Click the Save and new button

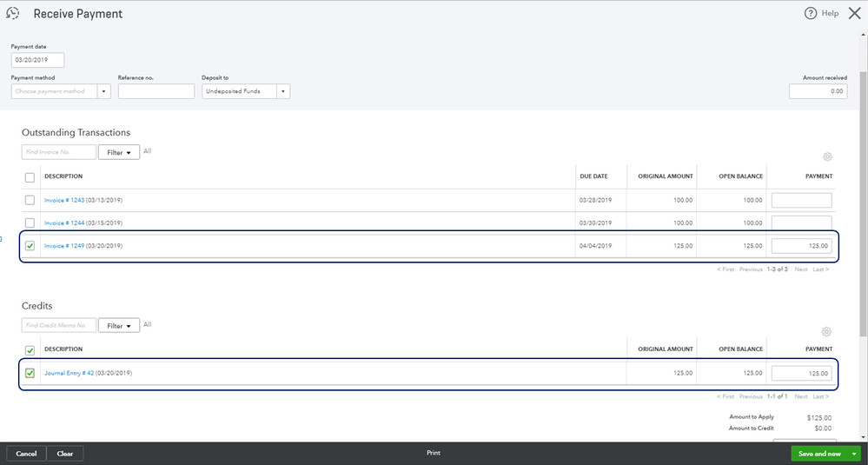[x=819, y=454]
